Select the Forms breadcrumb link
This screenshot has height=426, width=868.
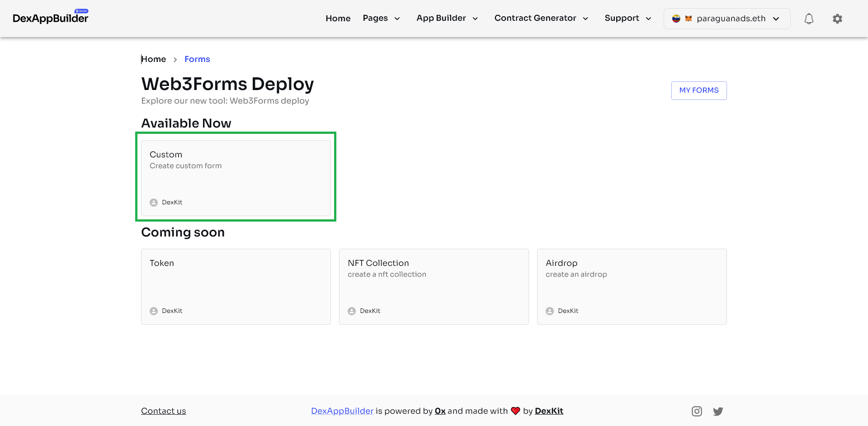coord(197,59)
